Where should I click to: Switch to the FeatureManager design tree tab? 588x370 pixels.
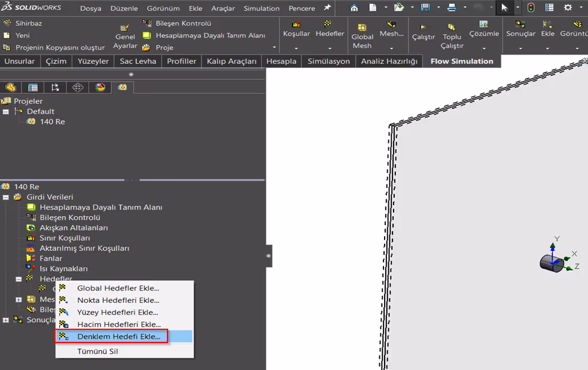tap(11, 87)
